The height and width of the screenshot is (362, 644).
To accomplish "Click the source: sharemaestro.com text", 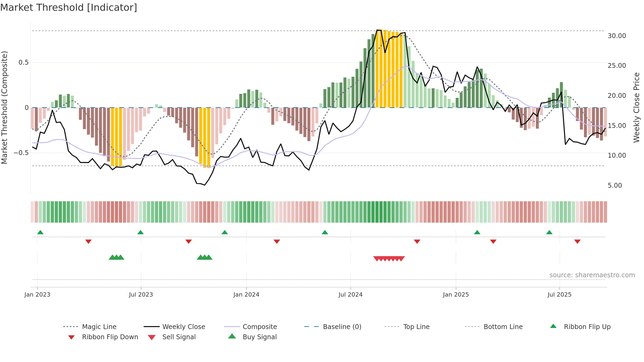I will [x=592, y=275].
